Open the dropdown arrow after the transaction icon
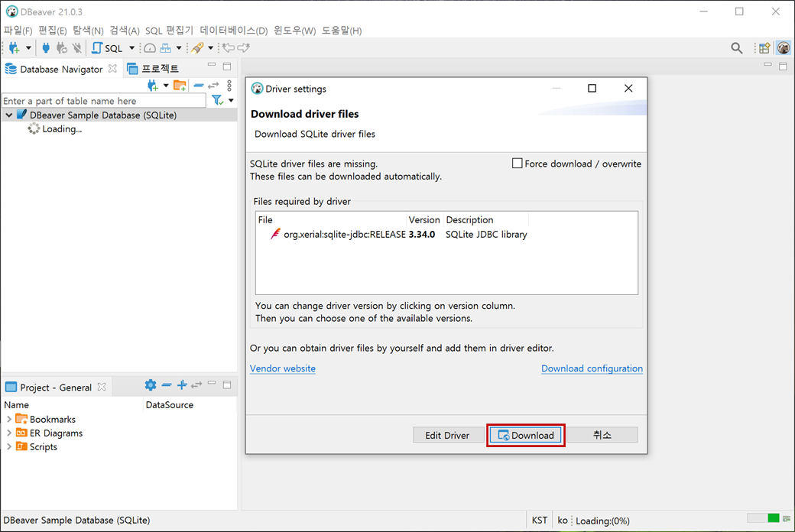 point(179,47)
